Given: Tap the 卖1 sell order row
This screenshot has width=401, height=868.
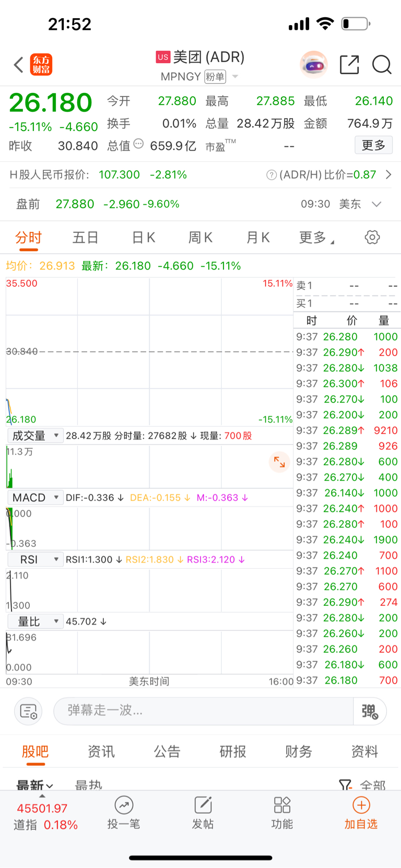Looking at the screenshot, I should (x=347, y=286).
